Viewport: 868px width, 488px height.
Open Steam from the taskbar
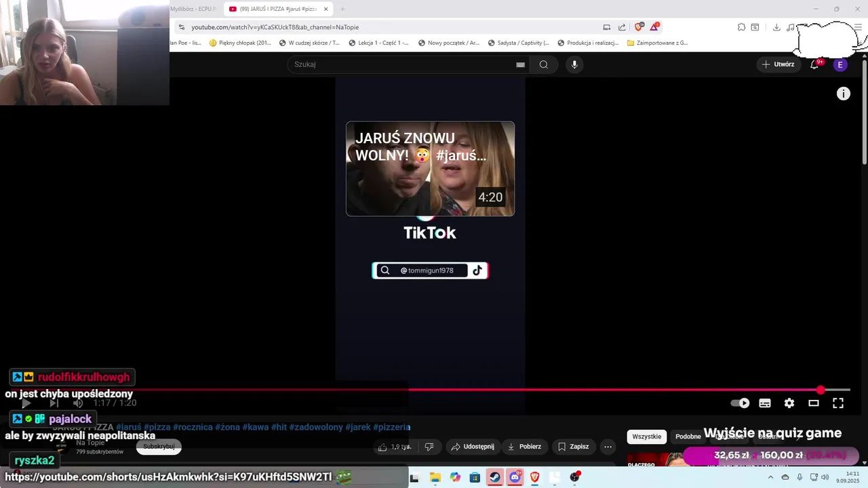pyautogui.click(x=495, y=477)
